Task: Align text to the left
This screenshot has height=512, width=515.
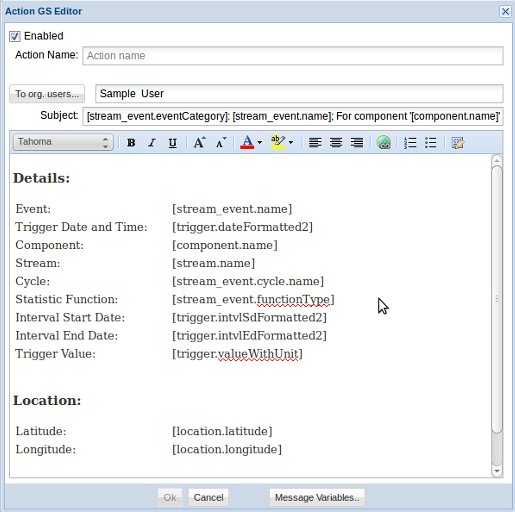Action: 315,143
